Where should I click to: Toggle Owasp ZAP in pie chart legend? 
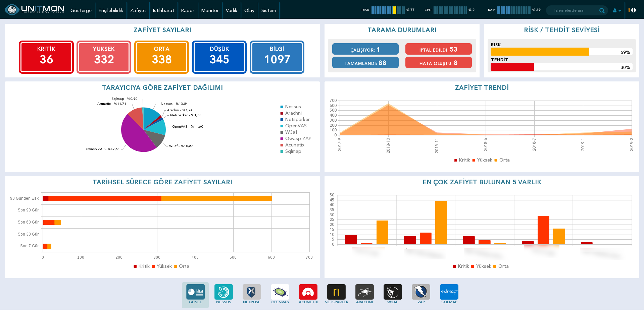(296, 138)
